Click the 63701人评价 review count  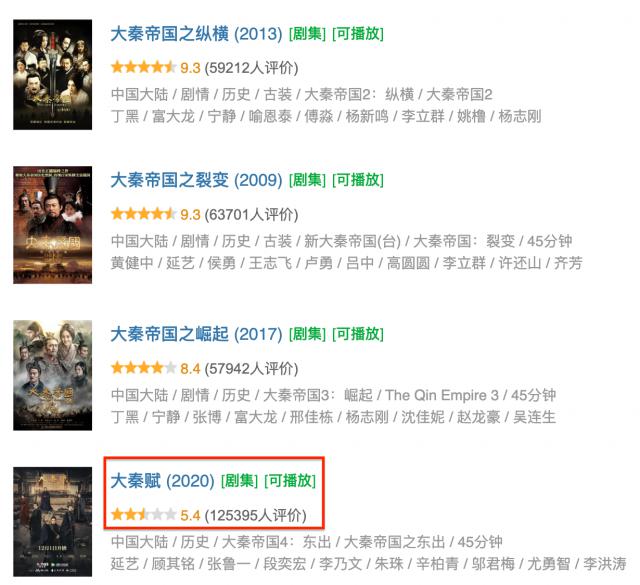[x=251, y=214]
